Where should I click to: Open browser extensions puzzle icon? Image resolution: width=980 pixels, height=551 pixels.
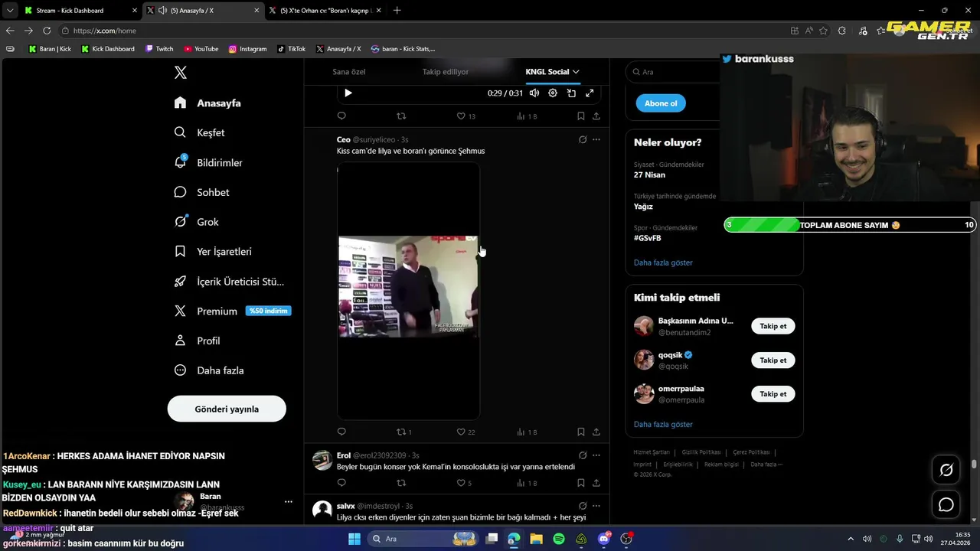[x=842, y=31]
